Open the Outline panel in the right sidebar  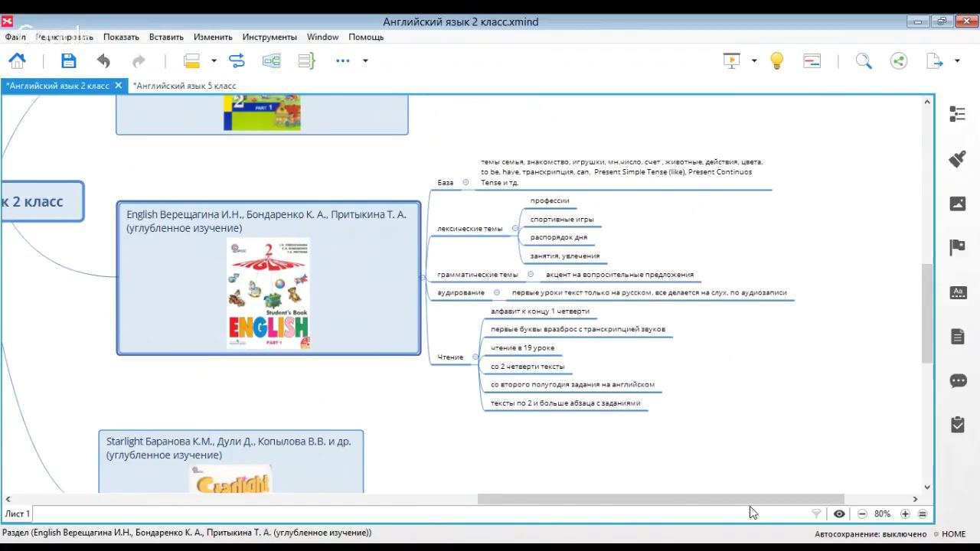957,114
